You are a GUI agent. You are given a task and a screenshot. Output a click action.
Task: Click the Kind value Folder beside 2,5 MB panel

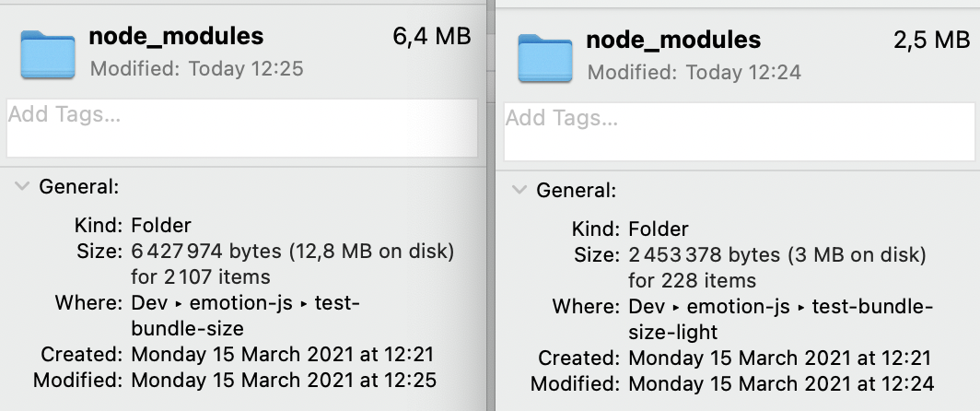point(659,229)
